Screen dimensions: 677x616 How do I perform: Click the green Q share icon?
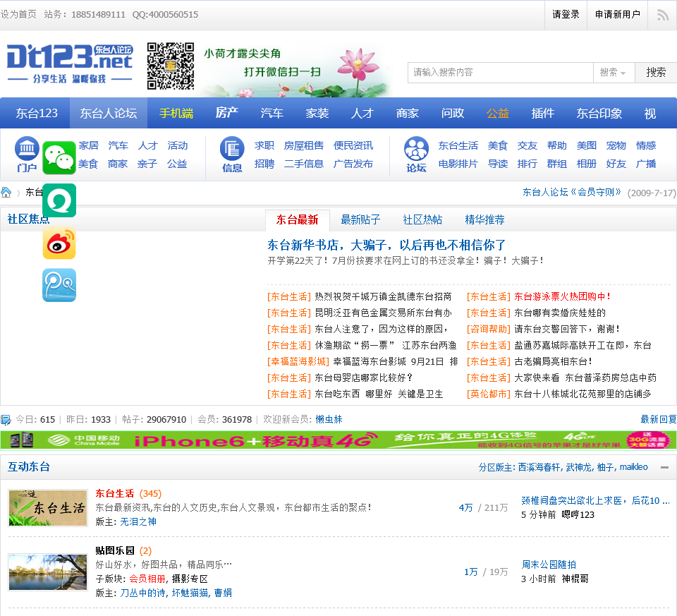(x=59, y=200)
